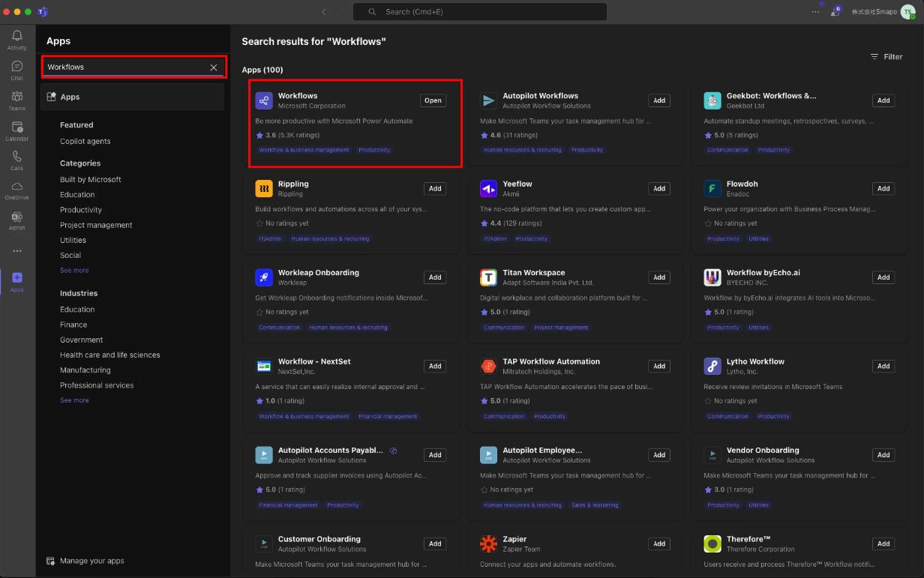Select Health care and life sciences

109,355
